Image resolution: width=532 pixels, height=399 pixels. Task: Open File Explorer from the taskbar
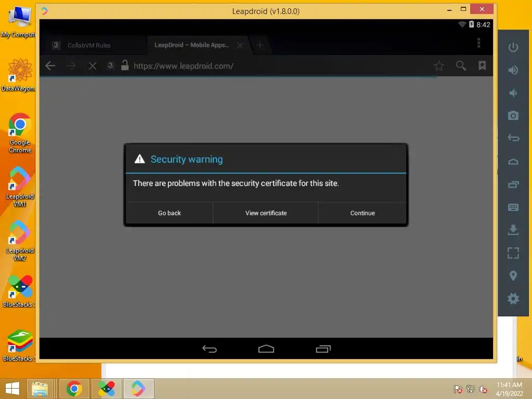coord(39,389)
